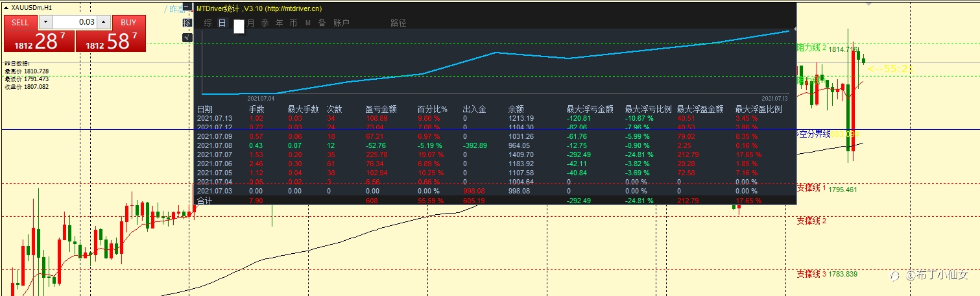The height and width of the screenshot is (296, 980).
Task: Click the 支撑线 3 support label
Action: pyautogui.click(x=812, y=274)
